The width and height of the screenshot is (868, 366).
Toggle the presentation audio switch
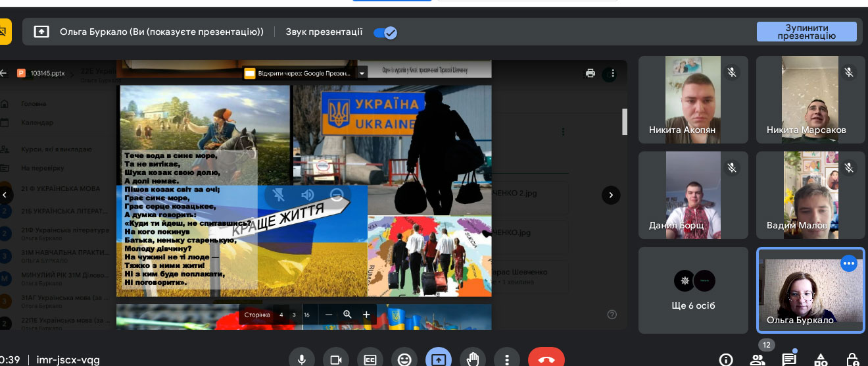click(x=385, y=32)
